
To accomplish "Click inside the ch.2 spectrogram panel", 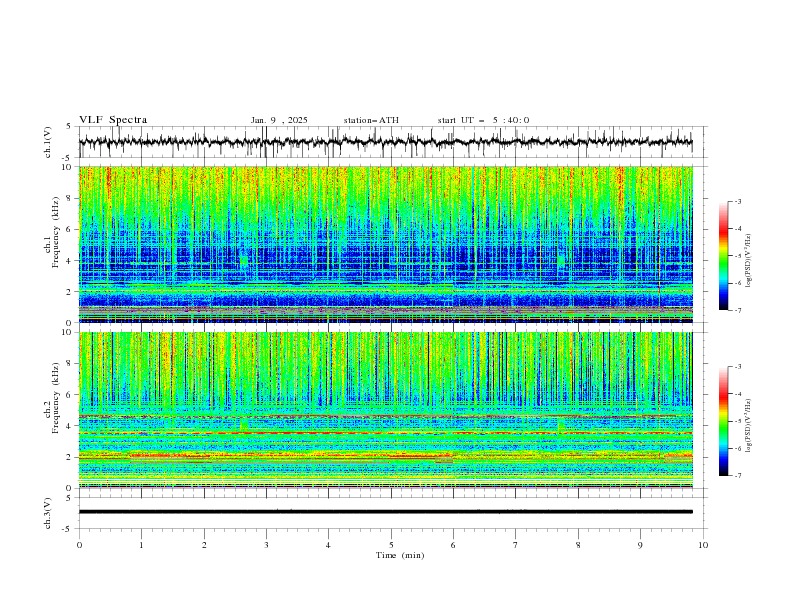I will (385, 410).
